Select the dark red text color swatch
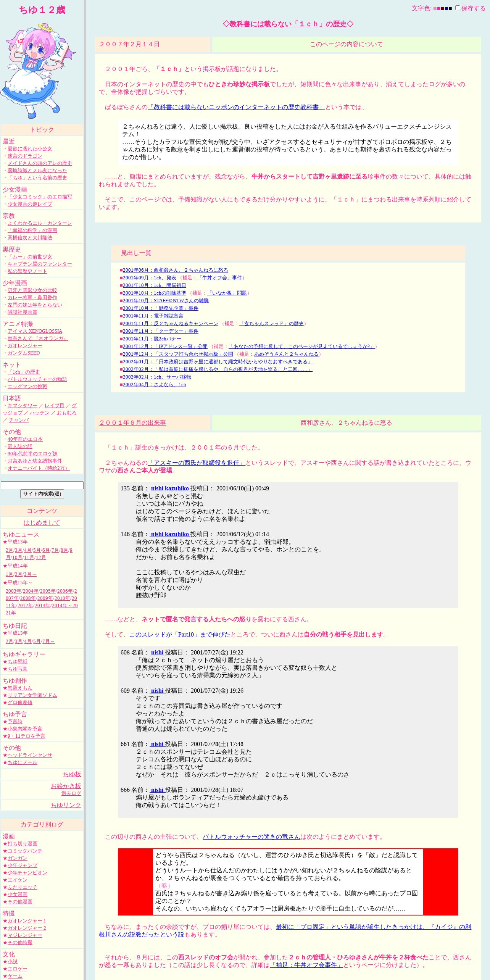 pyautogui.click(x=442, y=8)
